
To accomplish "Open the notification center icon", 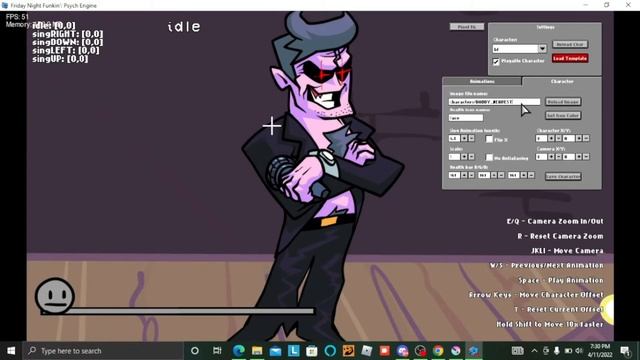I will [625, 351].
